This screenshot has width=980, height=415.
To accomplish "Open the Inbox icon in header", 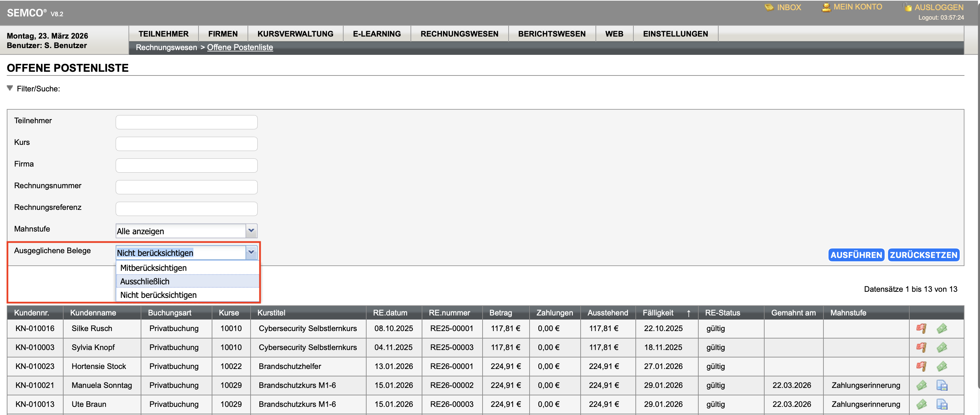I will point(769,7).
